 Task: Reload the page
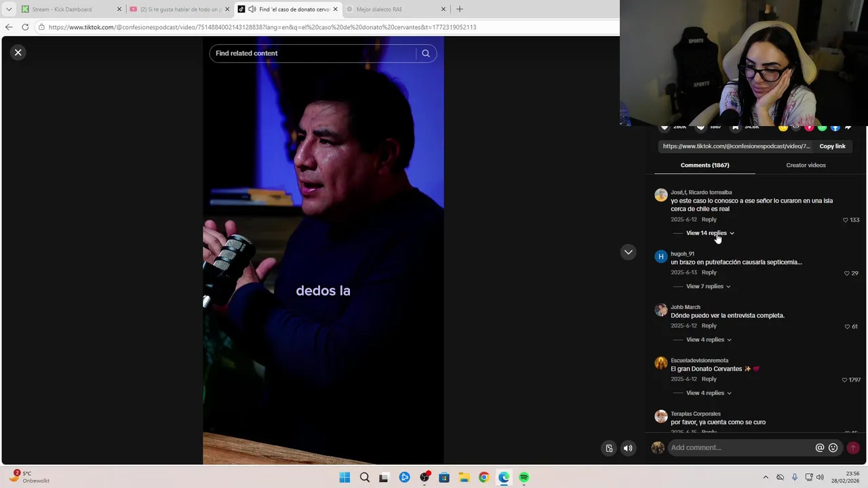tap(25, 27)
